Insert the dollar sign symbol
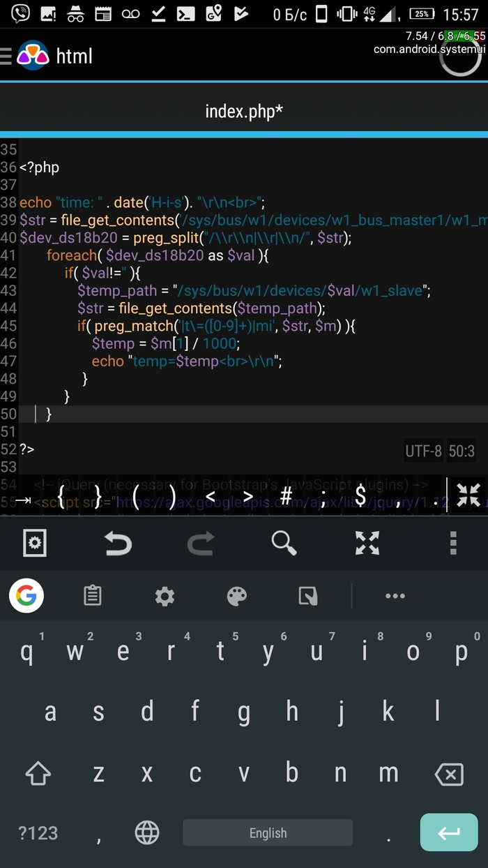488x868 pixels. (360, 497)
